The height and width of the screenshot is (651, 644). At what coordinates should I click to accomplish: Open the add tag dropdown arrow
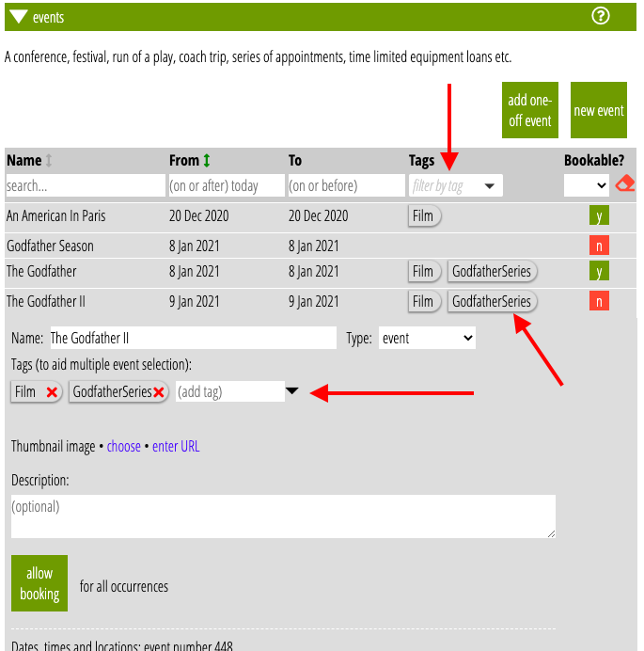pos(292,390)
